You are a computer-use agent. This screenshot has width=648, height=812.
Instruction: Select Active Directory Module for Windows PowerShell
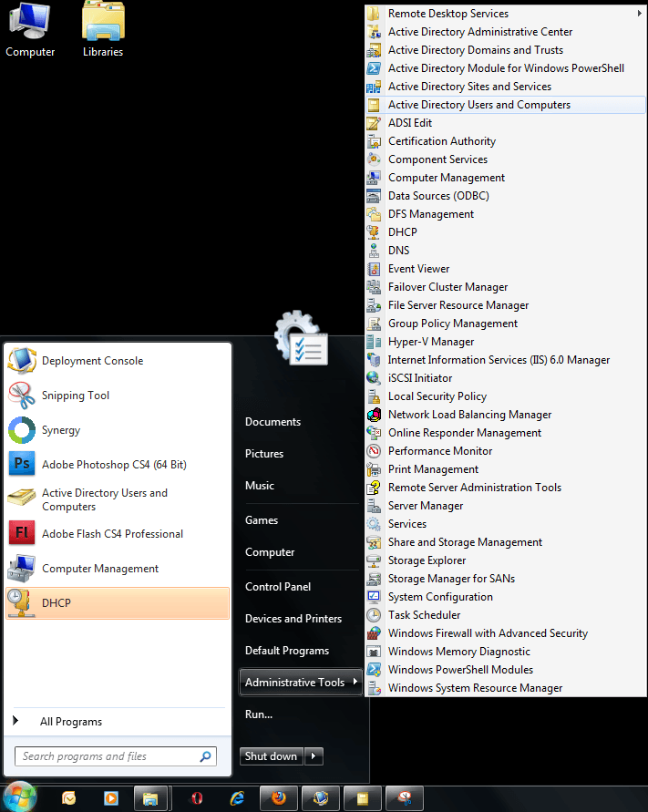[x=505, y=67]
